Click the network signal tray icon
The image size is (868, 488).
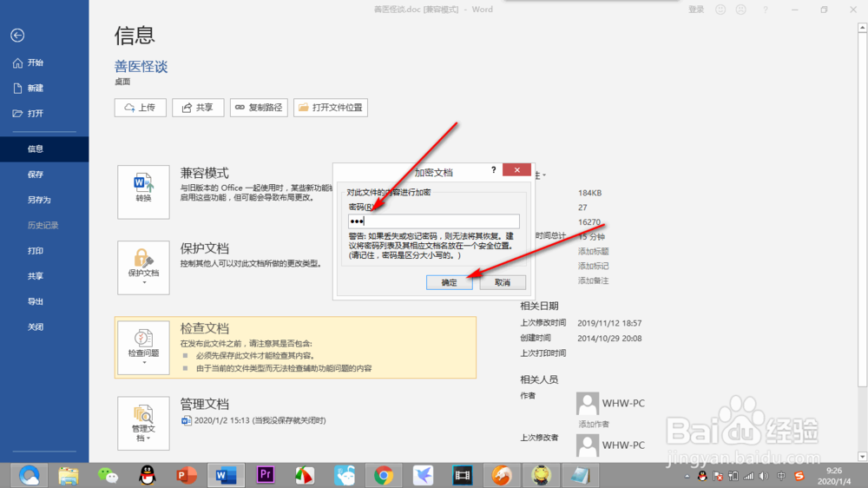click(x=748, y=476)
